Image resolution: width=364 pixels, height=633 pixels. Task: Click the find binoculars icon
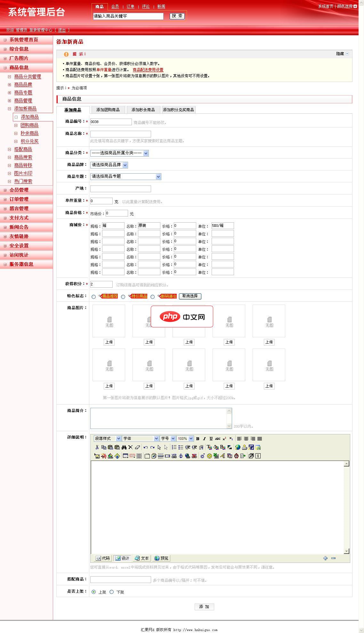click(124, 447)
